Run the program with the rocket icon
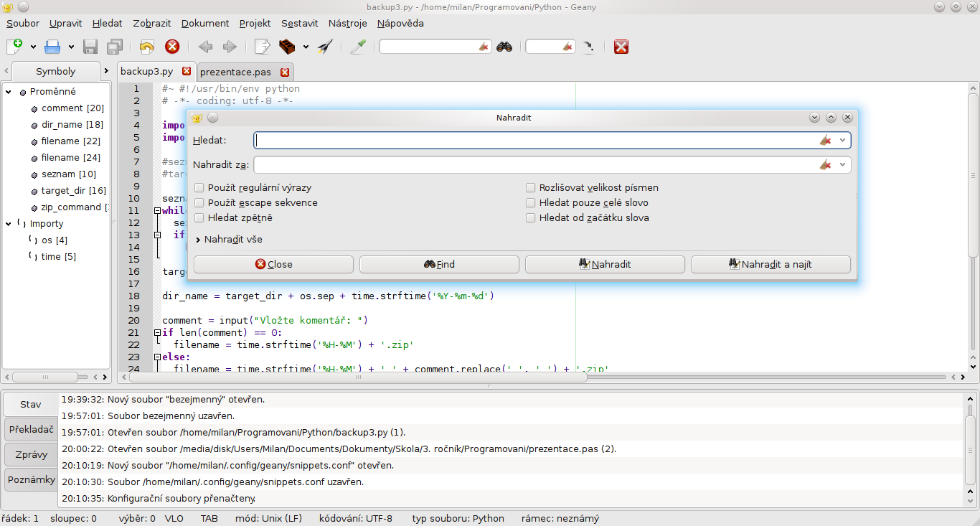The image size is (980, 526). click(x=325, y=47)
